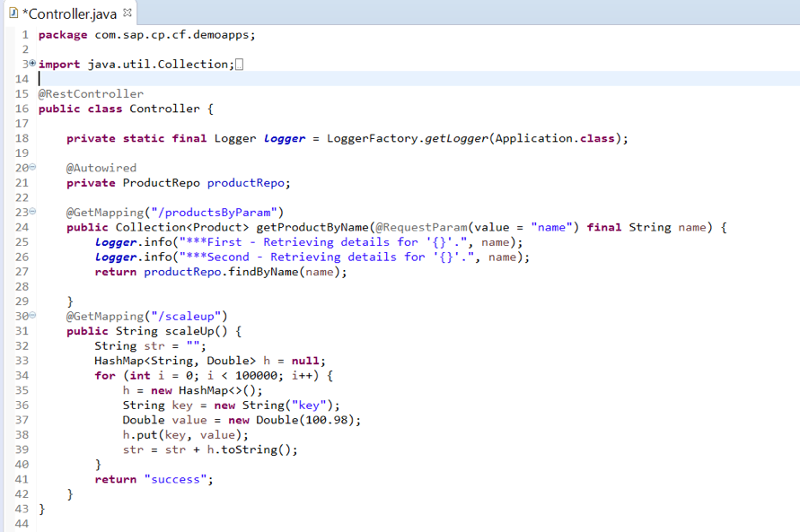The image size is (800, 532).
Task: Click the "***Second - Retrieving details" log string
Action: pos(326,257)
